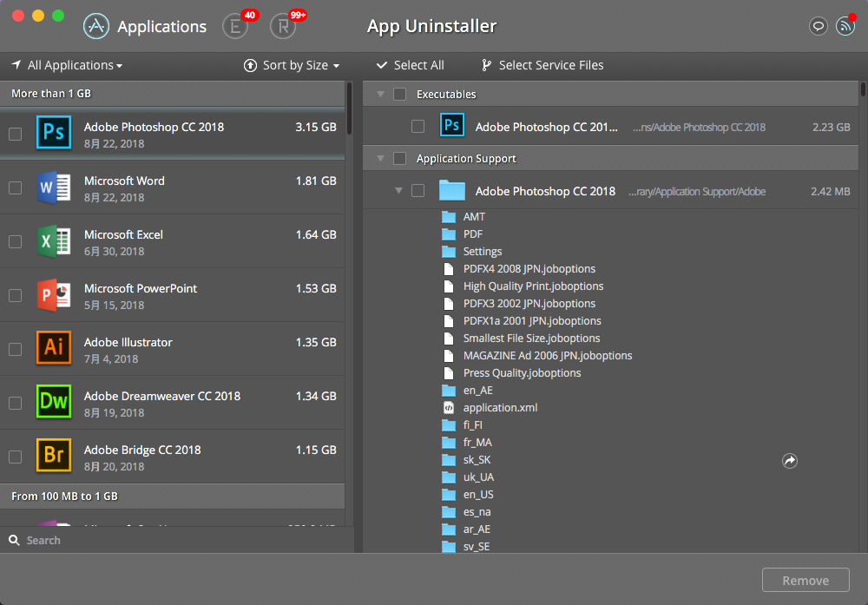Click Select All
This screenshot has width=868, height=605.
coord(411,65)
